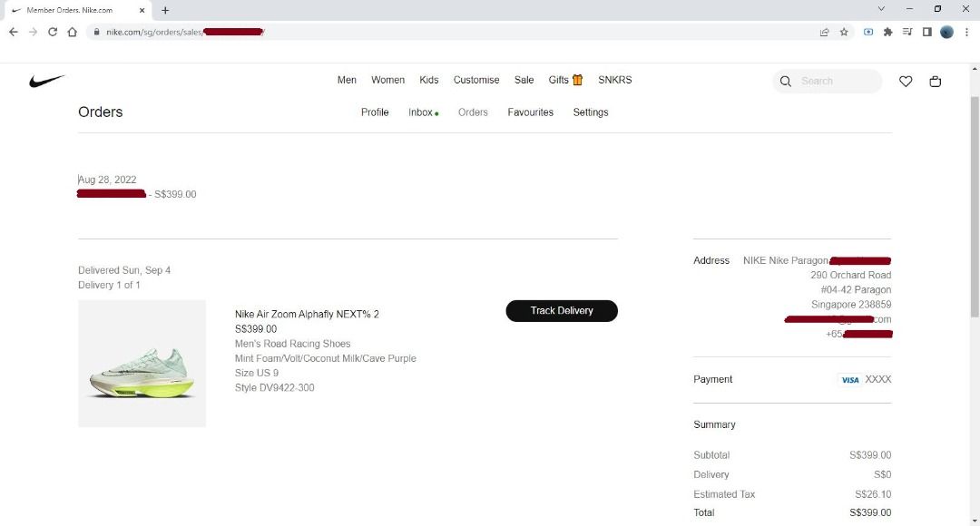Open the extensions puzzle icon

(887, 32)
